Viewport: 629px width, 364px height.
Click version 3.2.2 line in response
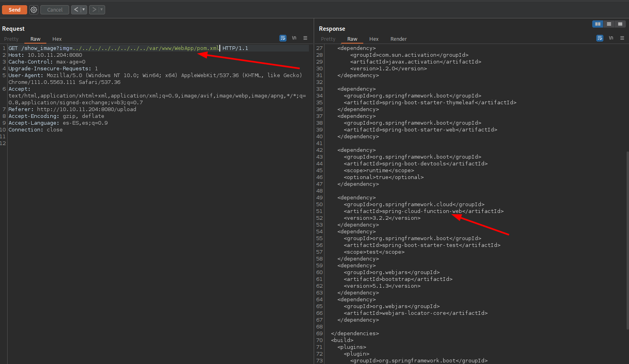pyautogui.click(x=382, y=218)
